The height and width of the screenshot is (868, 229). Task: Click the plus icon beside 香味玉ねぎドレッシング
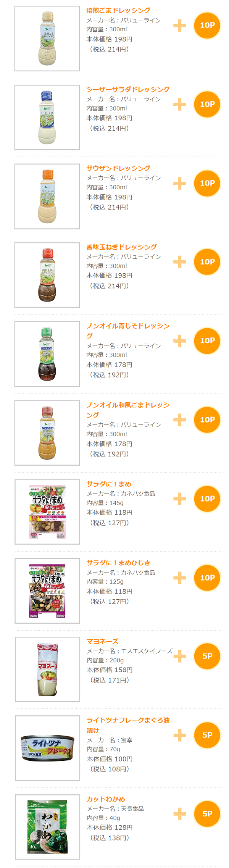[180, 262]
